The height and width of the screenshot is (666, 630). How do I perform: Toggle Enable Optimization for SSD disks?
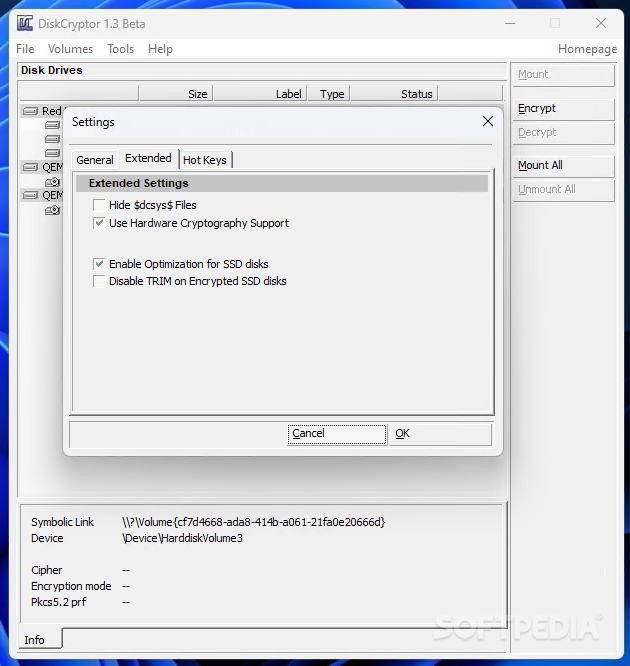99,264
